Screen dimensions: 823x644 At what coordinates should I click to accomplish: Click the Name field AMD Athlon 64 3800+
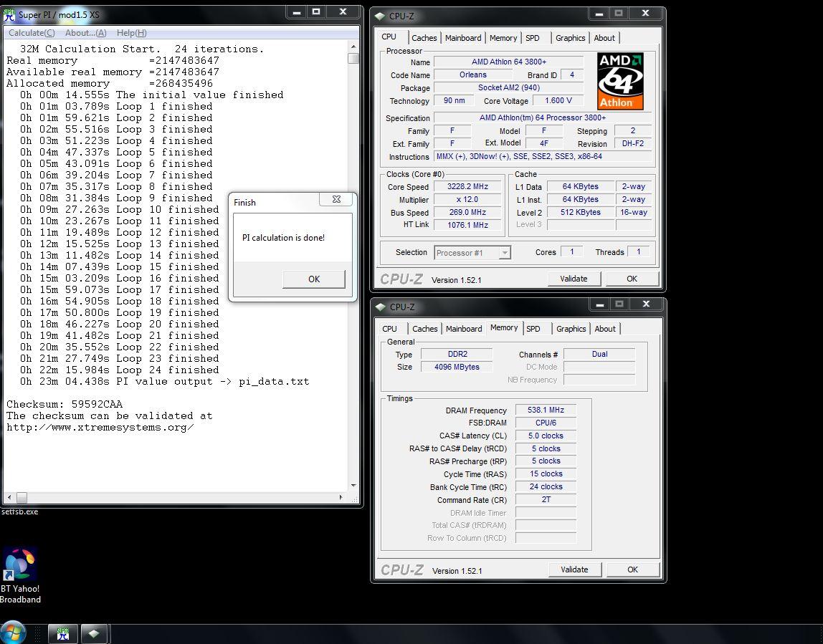coord(508,62)
